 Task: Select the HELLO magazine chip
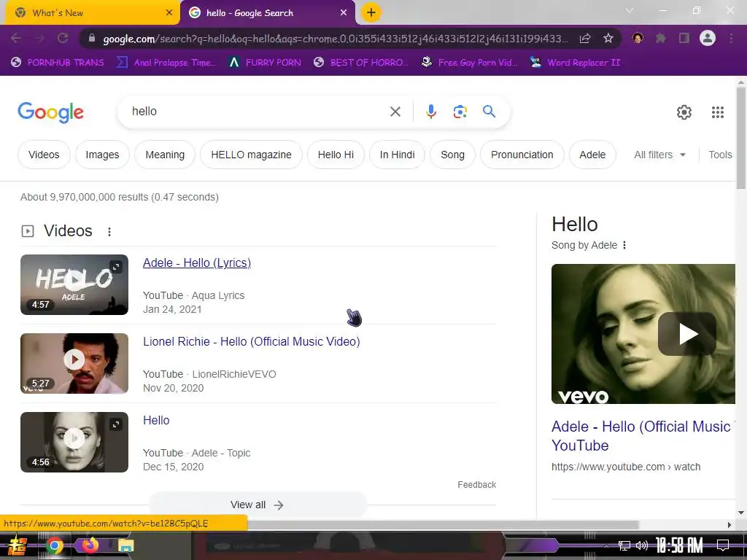[x=251, y=155]
